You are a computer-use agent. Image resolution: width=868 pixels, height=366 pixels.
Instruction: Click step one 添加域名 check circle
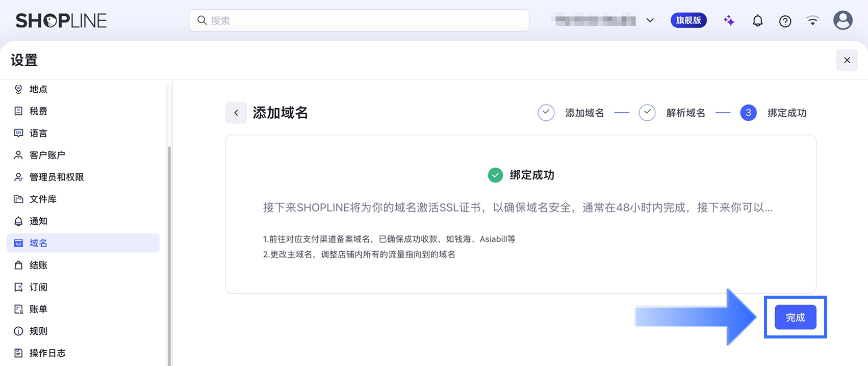pos(546,113)
